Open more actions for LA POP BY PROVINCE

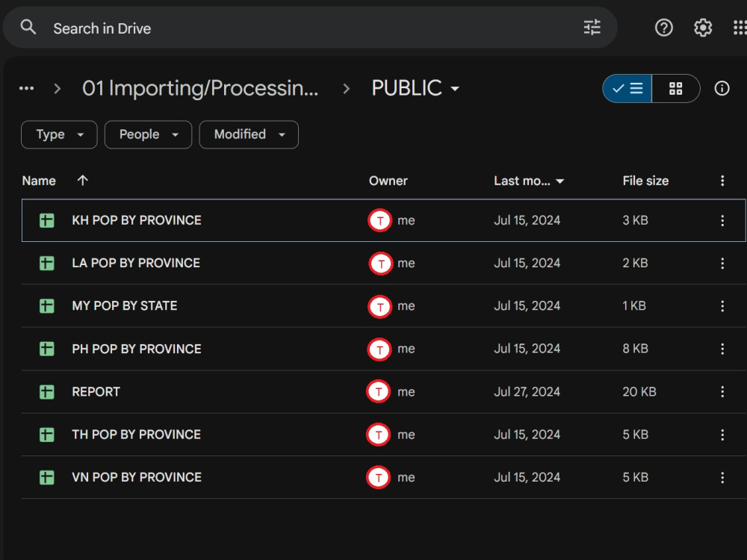click(722, 264)
